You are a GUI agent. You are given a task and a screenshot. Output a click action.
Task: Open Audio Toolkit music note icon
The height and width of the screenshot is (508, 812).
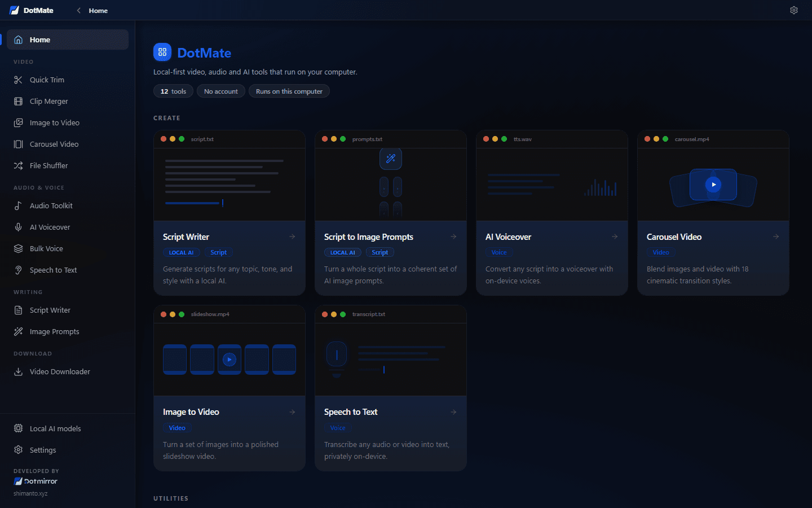[18, 205]
